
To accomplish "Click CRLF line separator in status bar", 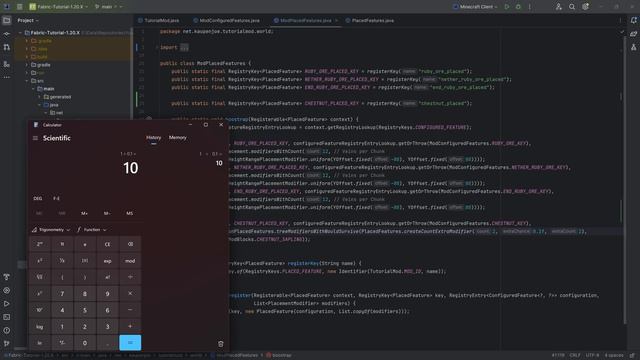I will 575,356.
